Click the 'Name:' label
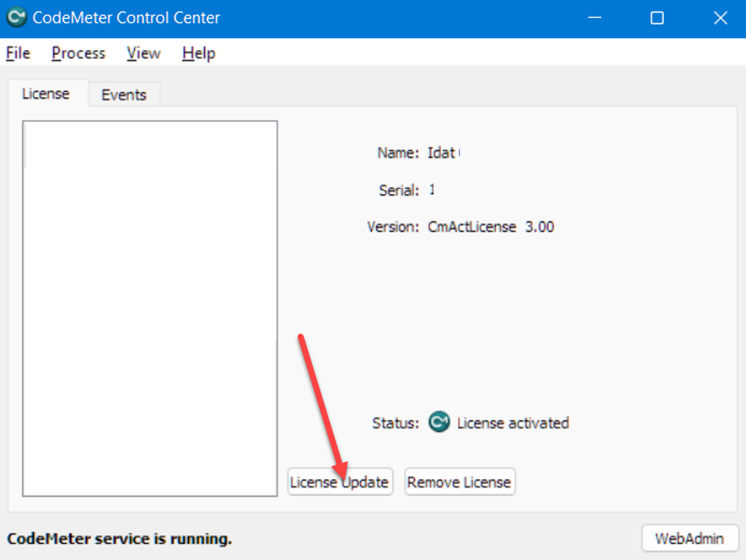The width and height of the screenshot is (746, 560). pos(398,153)
